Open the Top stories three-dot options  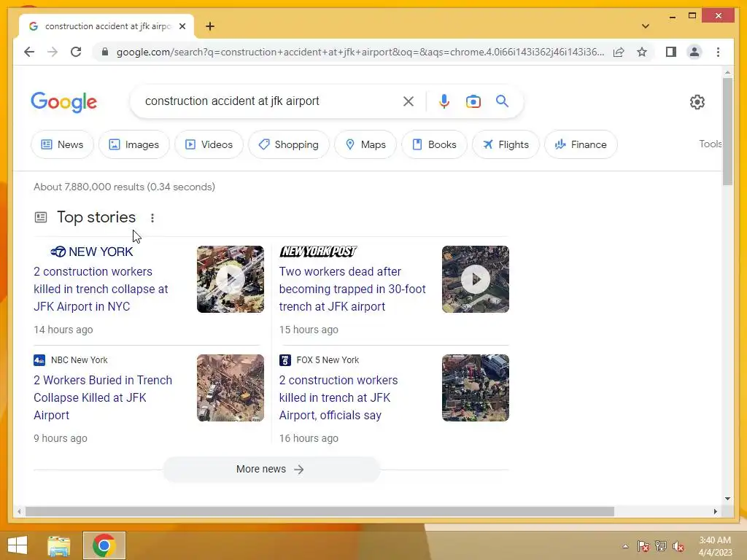[x=152, y=217]
